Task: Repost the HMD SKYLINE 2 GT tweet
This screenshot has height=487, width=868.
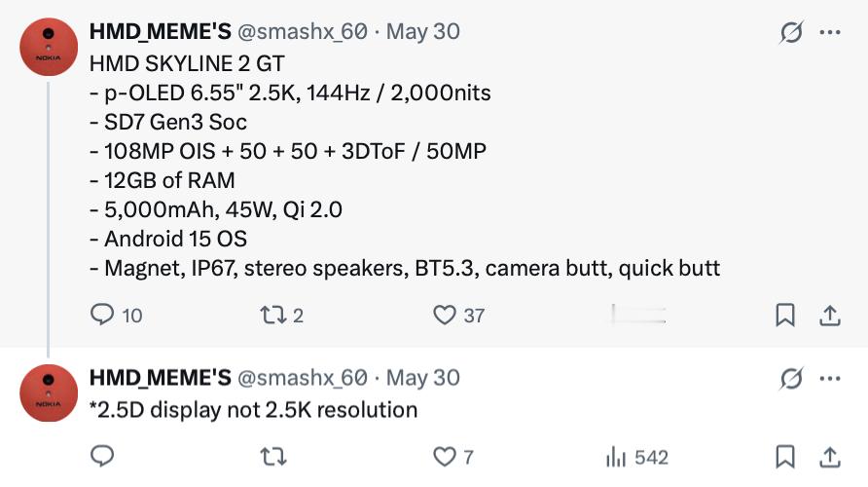Action: coord(282,316)
